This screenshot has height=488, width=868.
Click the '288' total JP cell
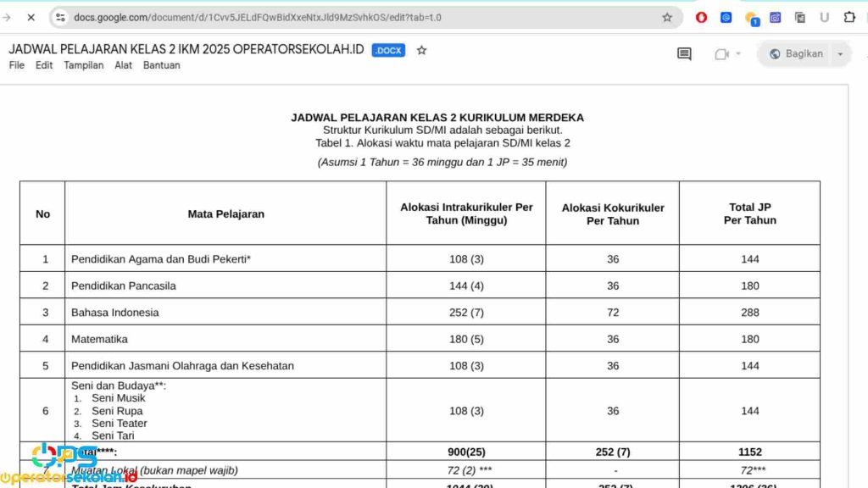coord(750,313)
